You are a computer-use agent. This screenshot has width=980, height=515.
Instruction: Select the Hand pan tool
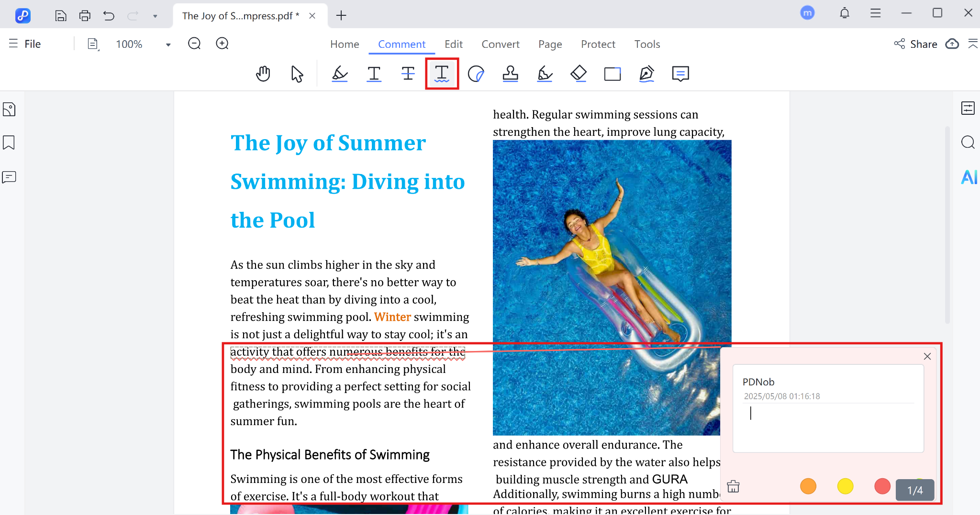263,74
